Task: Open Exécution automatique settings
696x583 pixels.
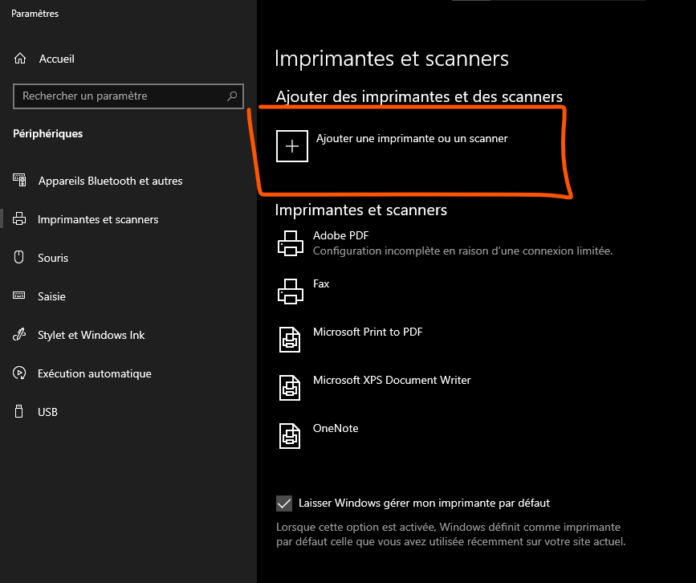Action: click(94, 373)
